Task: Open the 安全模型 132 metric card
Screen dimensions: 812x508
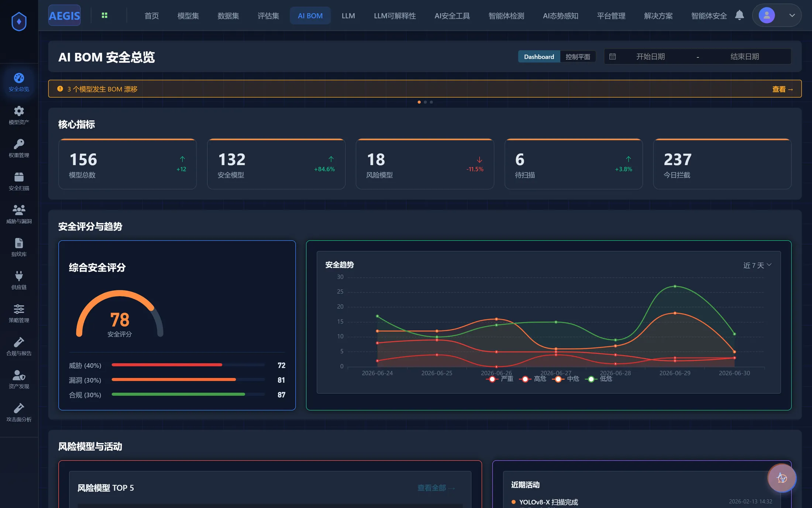Action: [x=276, y=164]
